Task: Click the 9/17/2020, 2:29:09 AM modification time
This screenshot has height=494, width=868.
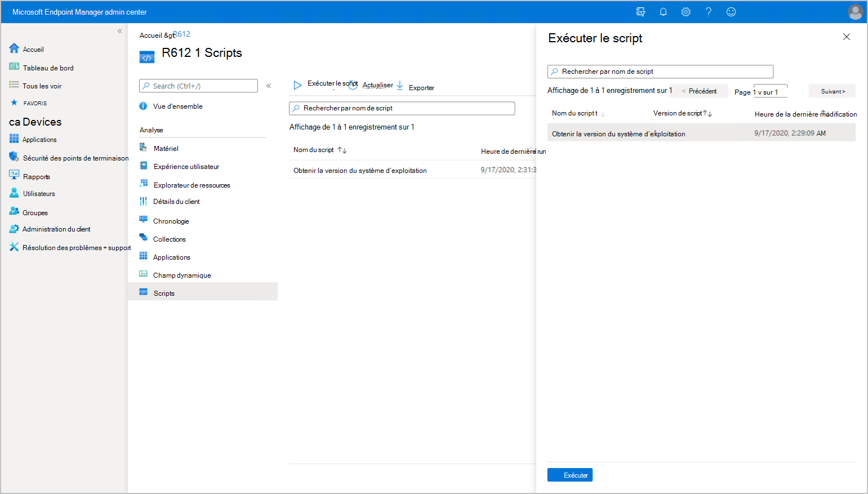Action: (x=790, y=133)
